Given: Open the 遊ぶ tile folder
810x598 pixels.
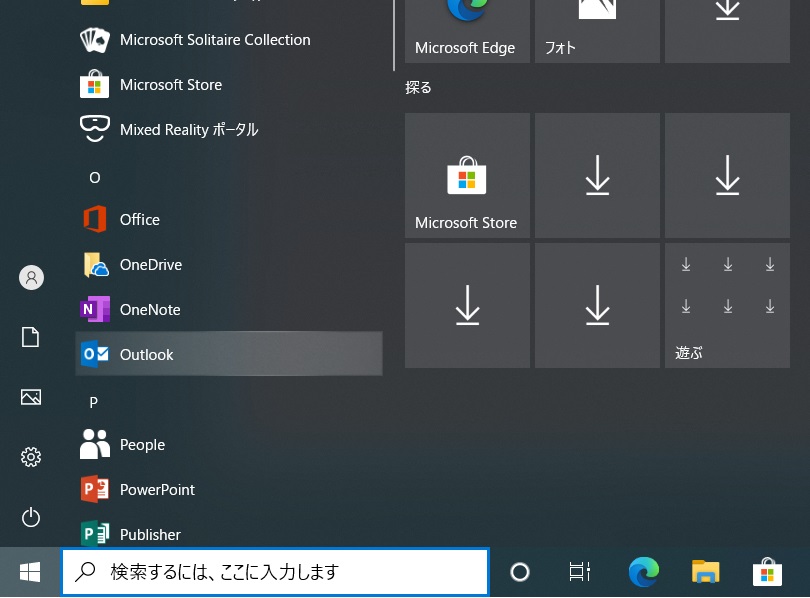Looking at the screenshot, I should click(x=727, y=305).
